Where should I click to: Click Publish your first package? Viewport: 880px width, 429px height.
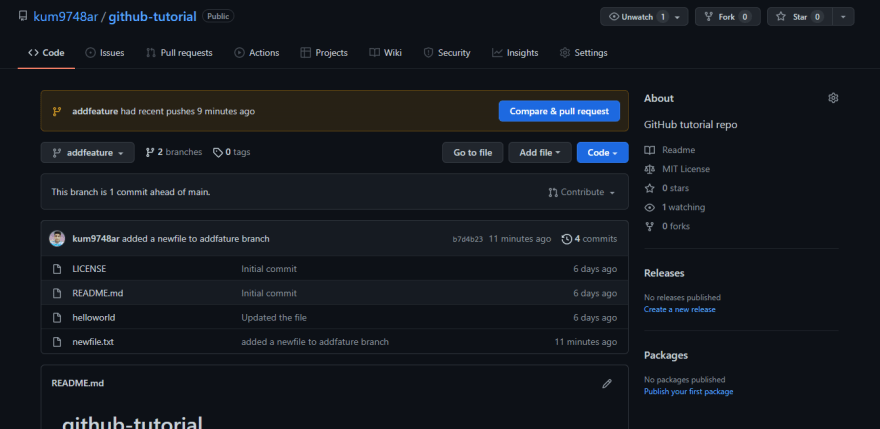pyautogui.click(x=689, y=391)
